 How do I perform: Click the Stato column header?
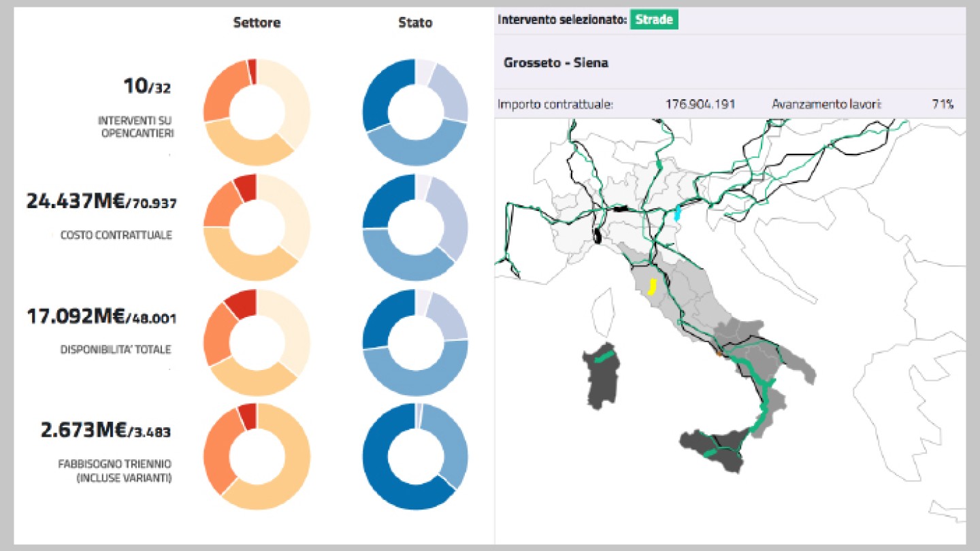(x=416, y=22)
